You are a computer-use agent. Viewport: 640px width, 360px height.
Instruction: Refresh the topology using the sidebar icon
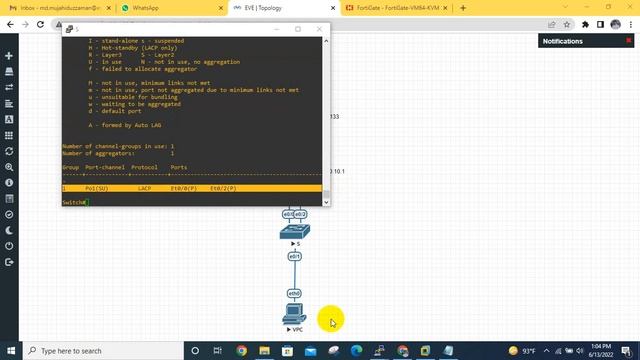coord(9,151)
